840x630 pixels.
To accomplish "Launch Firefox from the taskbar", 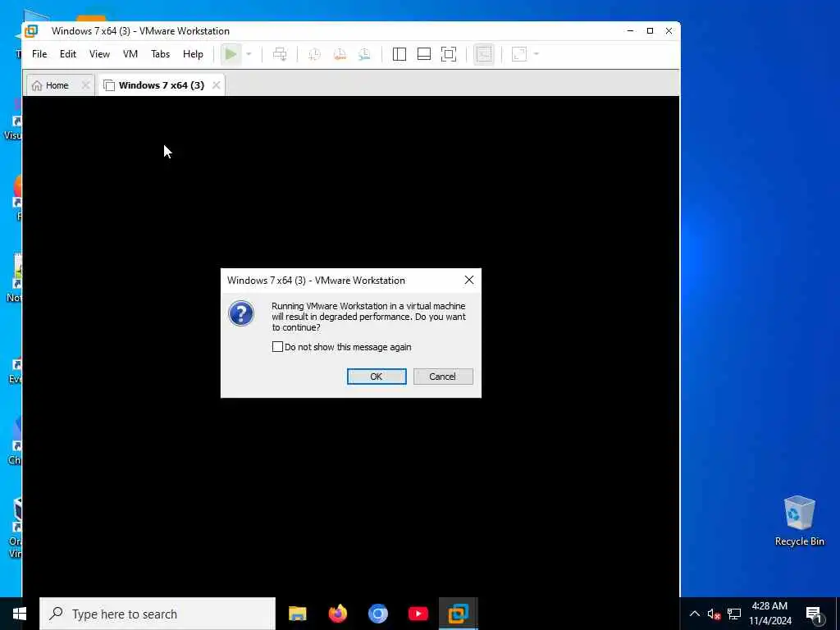I will (338, 614).
